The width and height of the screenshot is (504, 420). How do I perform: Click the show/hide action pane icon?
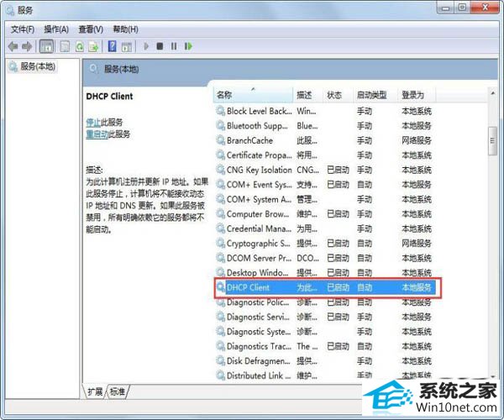(x=127, y=46)
